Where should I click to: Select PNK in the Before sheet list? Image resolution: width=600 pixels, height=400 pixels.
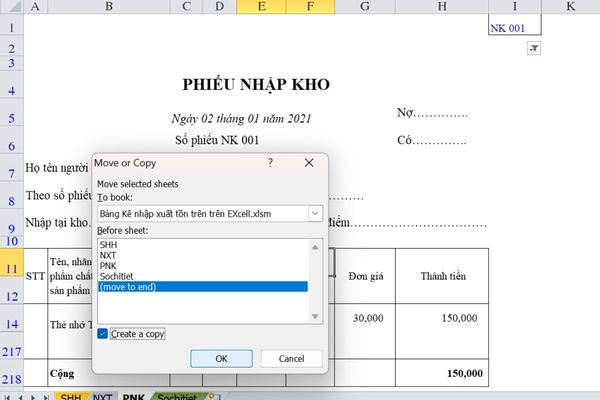pyautogui.click(x=108, y=266)
